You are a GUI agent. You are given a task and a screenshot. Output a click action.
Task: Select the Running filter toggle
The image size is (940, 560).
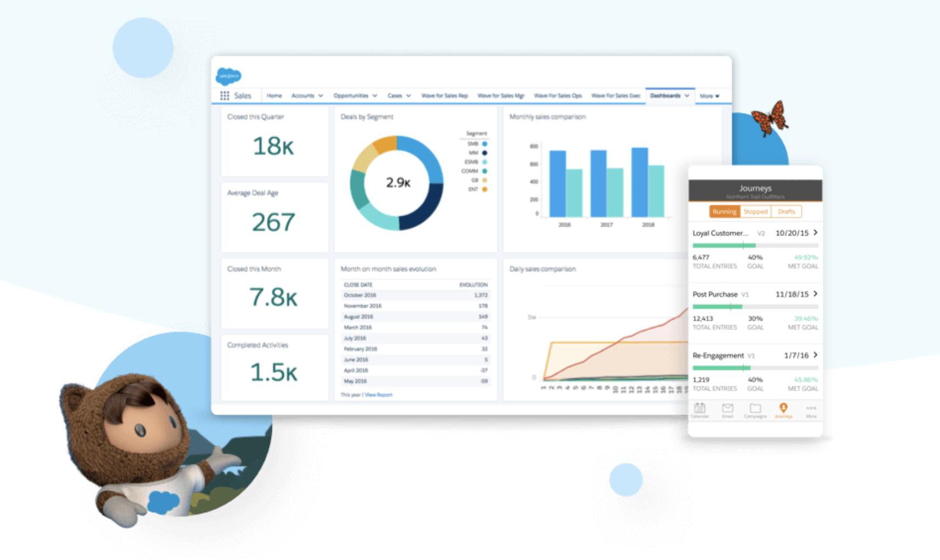coord(724,211)
